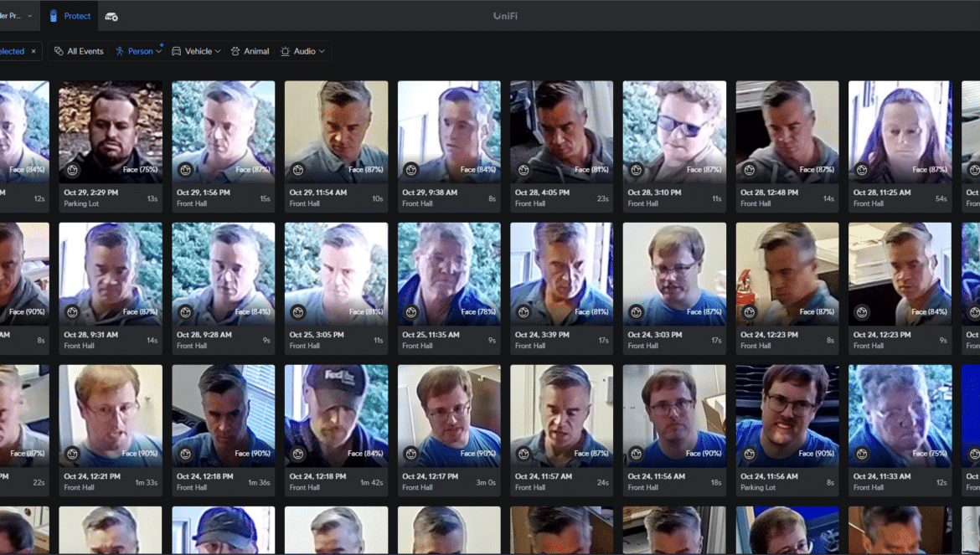The width and height of the screenshot is (980, 555).
Task: Open the Oct 28, 11:25 AM event thumbnail
Action: 900,131
